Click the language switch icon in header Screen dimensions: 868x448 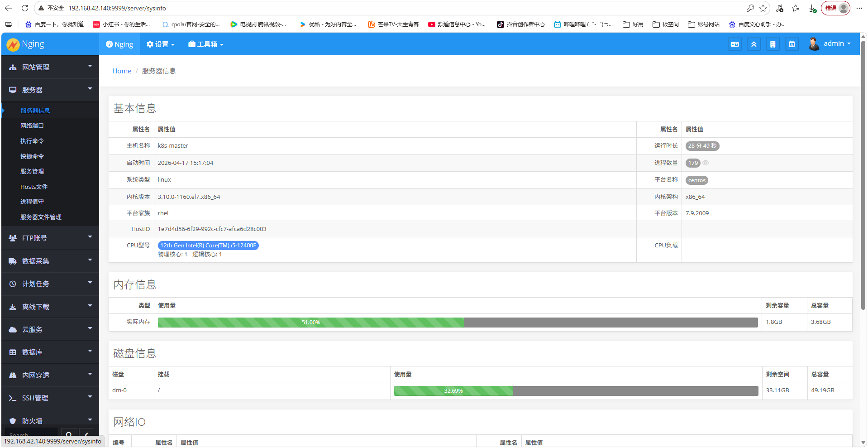pos(734,44)
